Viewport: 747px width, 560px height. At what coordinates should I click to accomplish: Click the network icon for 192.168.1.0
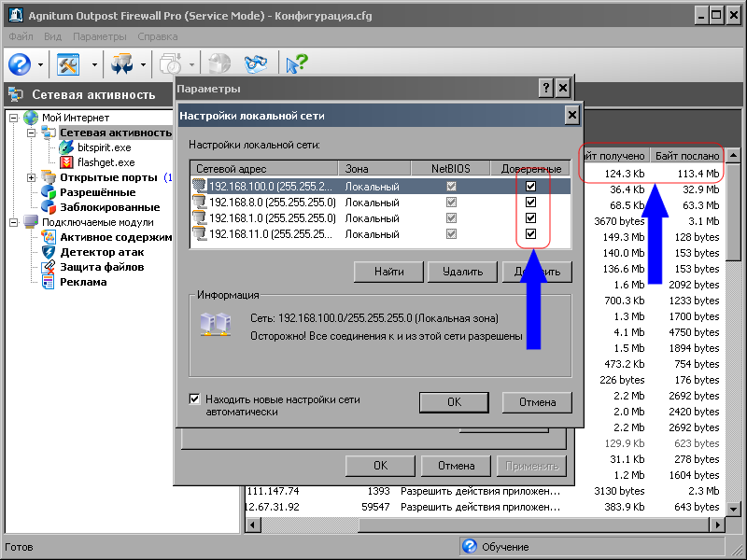(x=199, y=218)
